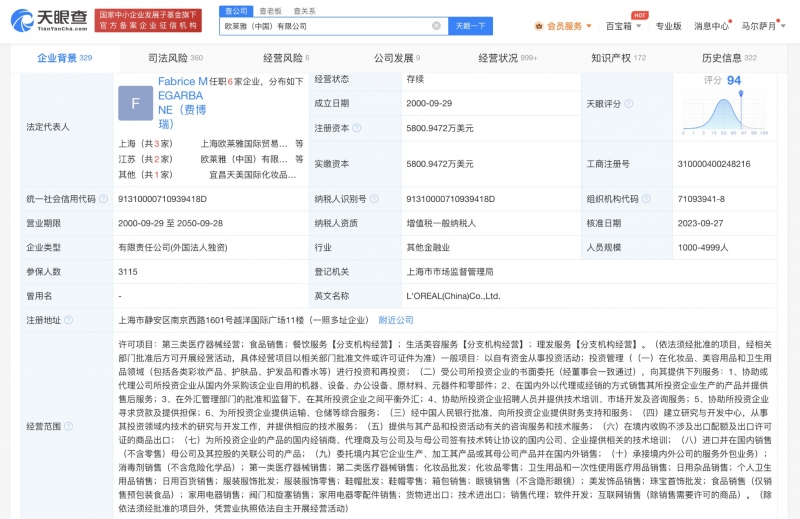
Task: Select the 查公司 search tab
Action: pyautogui.click(x=236, y=11)
